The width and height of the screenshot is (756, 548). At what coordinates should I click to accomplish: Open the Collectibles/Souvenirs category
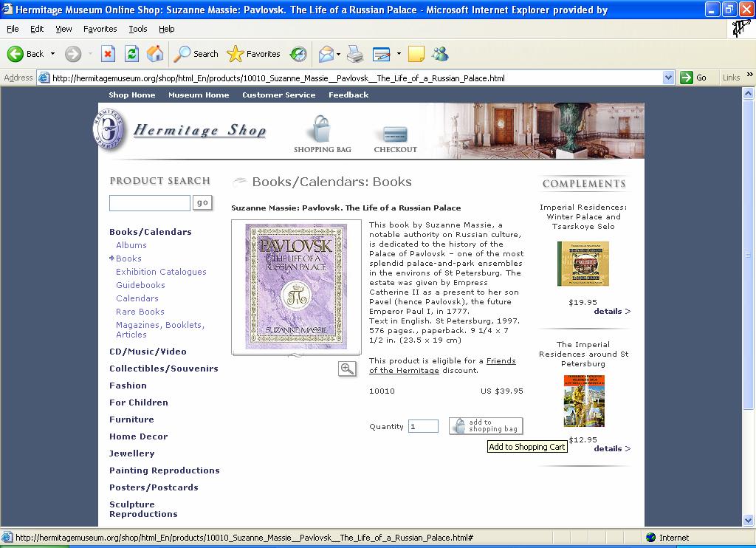tap(163, 369)
